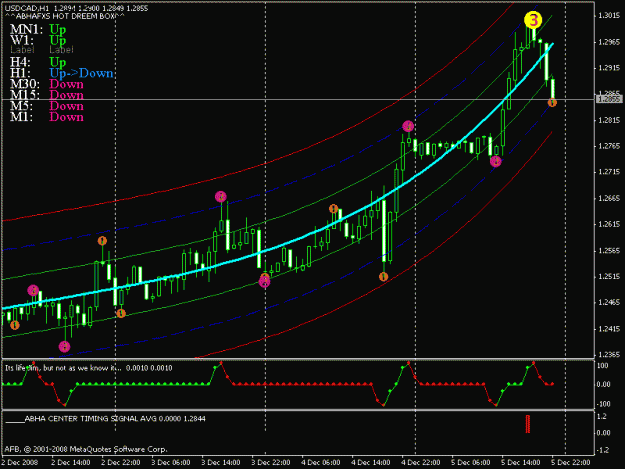This screenshot has height=469, width=625.
Task: Click the 1.2365 price axis label
Action: pos(609,355)
